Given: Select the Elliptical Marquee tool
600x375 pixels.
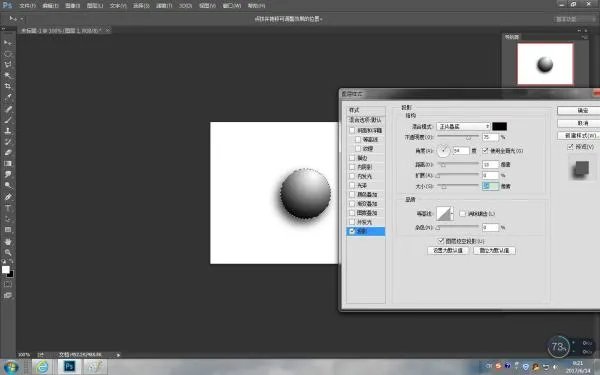Looking at the screenshot, I should coord(8,54).
